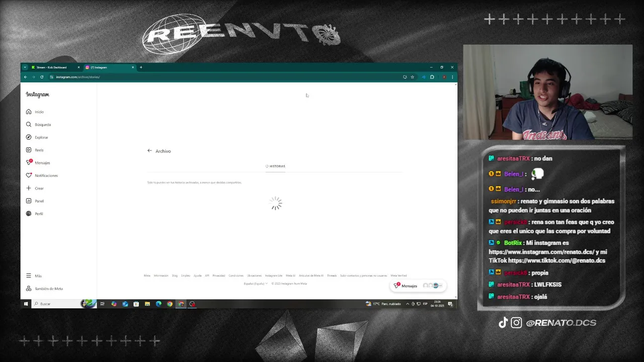This screenshot has width=644, height=362.
Task: Open Chrome three-dot menu
Action: click(x=452, y=77)
